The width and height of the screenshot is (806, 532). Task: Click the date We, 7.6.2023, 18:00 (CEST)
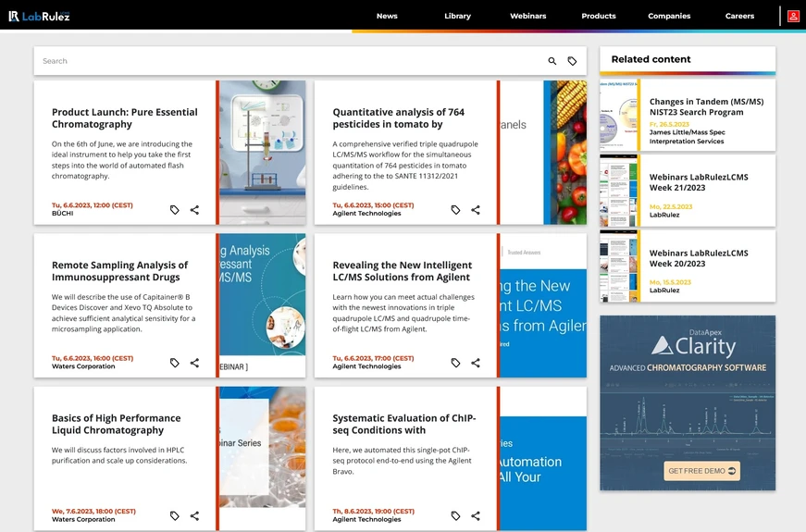[93, 512]
